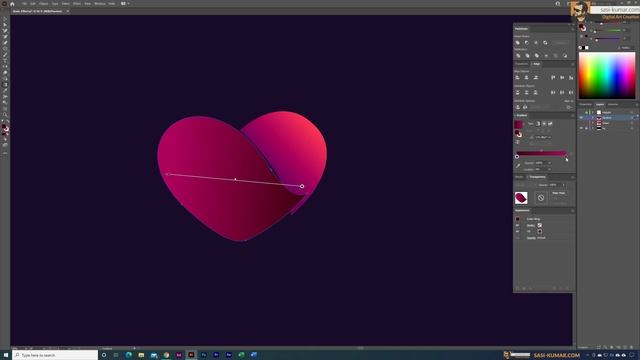Image resolution: width=640 pixels, height=360 pixels.
Task: Pick a color from the color spectrum
Action: tap(607, 76)
